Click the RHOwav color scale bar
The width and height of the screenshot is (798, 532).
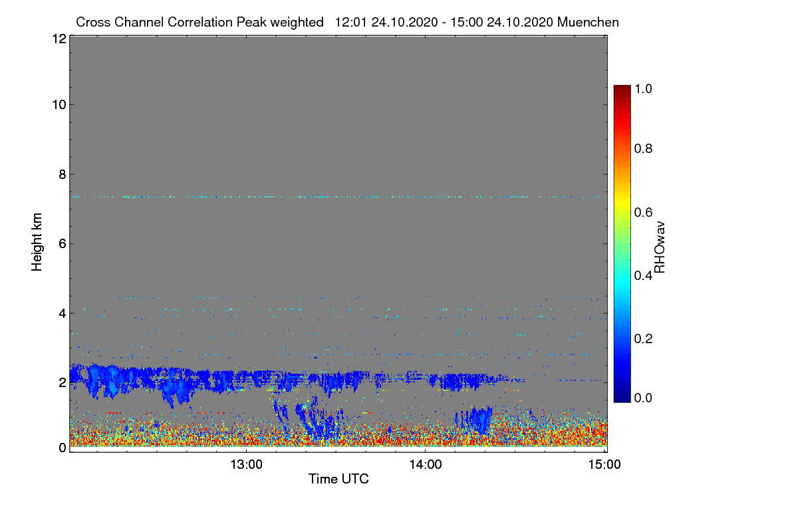point(622,243)
